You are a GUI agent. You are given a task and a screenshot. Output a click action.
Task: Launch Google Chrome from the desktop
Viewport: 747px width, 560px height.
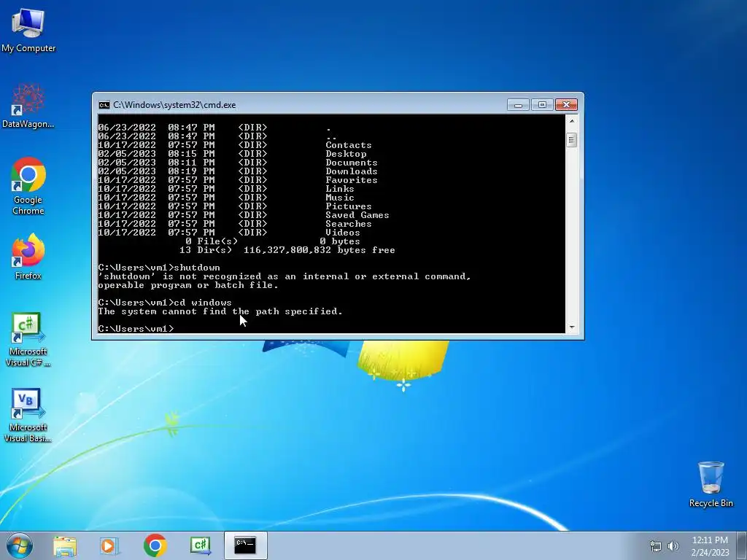click(x=28, y=186)
